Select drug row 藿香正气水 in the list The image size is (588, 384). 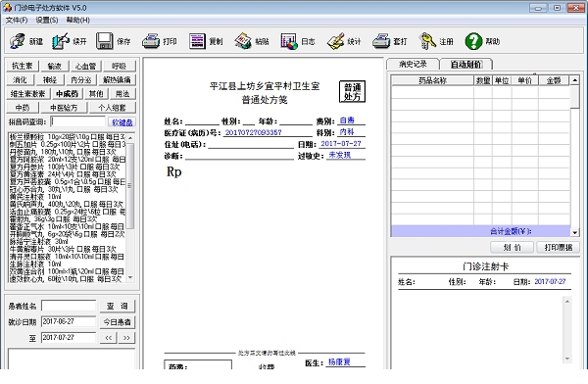[68, 227]
